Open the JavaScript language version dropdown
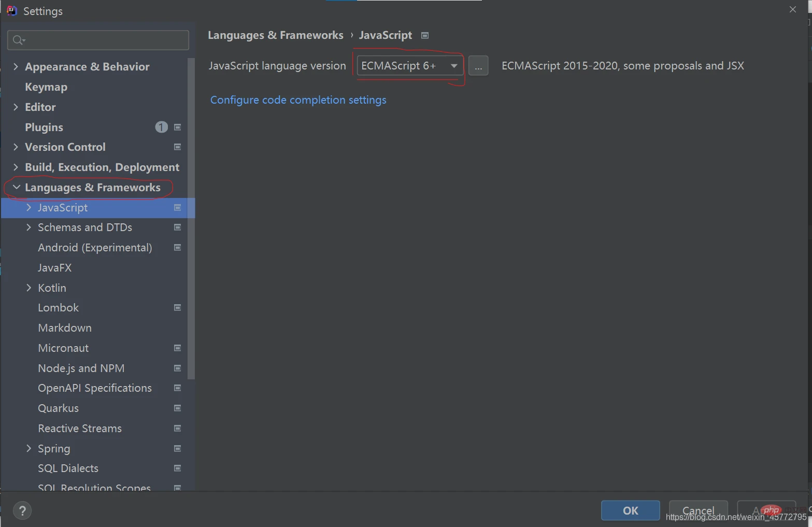Image resolution: width=812 pixels, height=527 pixels. (410, 66)
